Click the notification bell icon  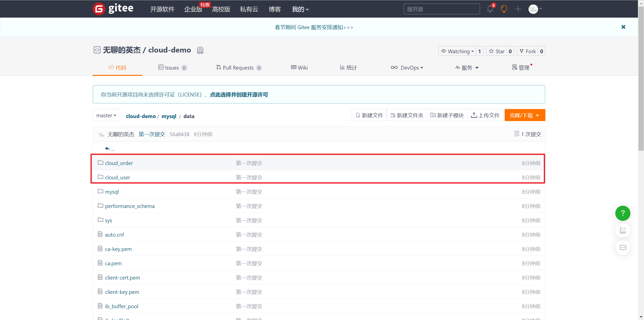coord(490,9)
